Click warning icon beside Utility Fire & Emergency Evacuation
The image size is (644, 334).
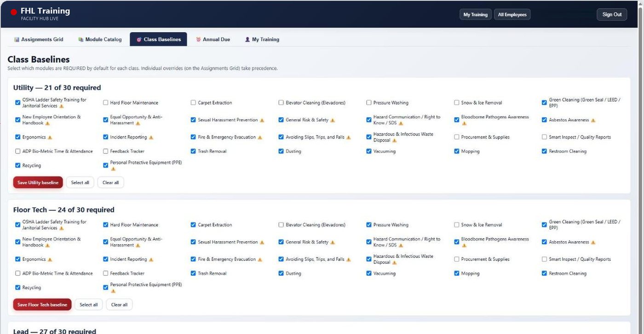[x=259, y=137]
